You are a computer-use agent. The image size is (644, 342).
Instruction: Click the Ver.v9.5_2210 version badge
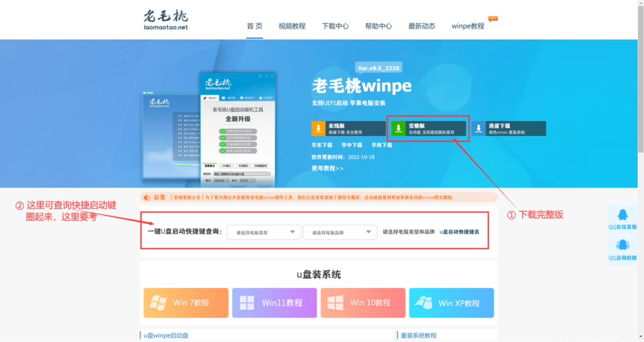coord(378,68)
